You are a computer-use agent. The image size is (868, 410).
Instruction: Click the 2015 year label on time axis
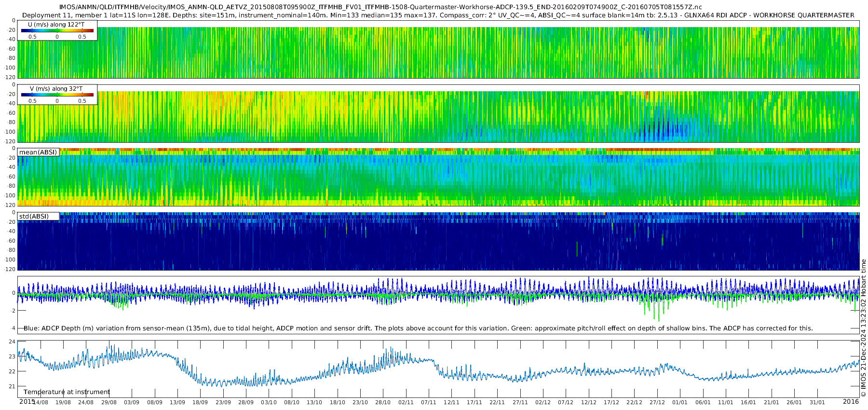[x=27, y=401]
